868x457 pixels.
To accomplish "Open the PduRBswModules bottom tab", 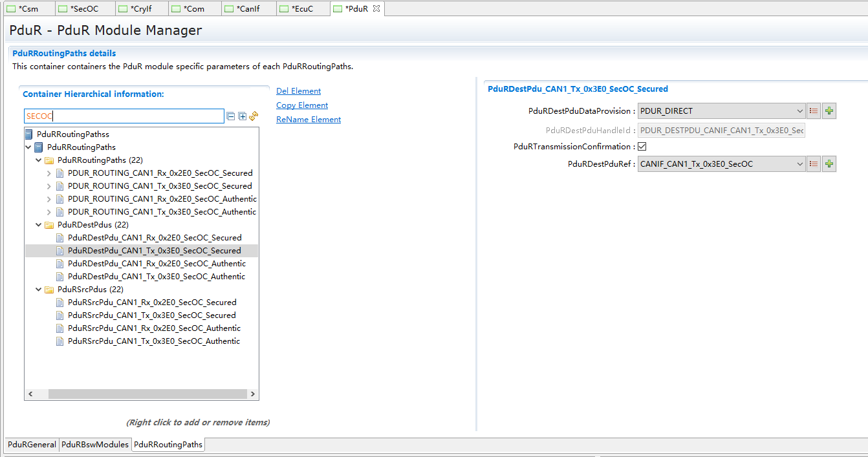I will coord(94,445).
